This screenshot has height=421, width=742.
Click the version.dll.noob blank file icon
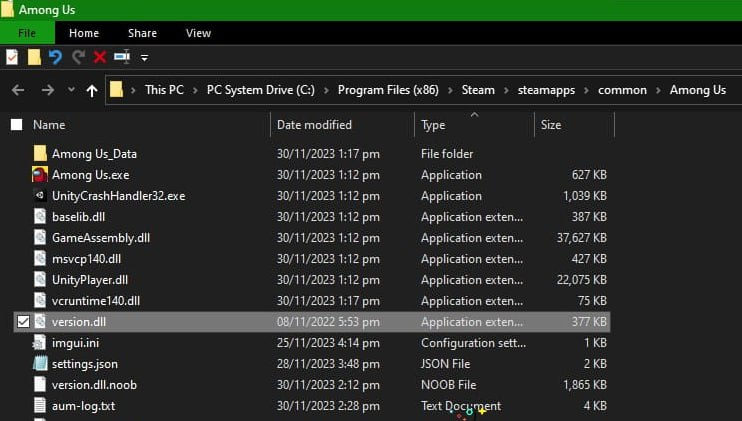tap(40, 385)
